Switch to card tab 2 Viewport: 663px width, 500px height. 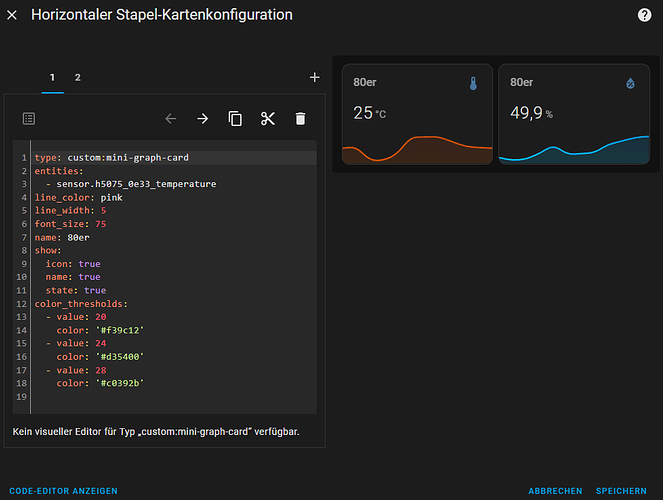coord(77,77)
